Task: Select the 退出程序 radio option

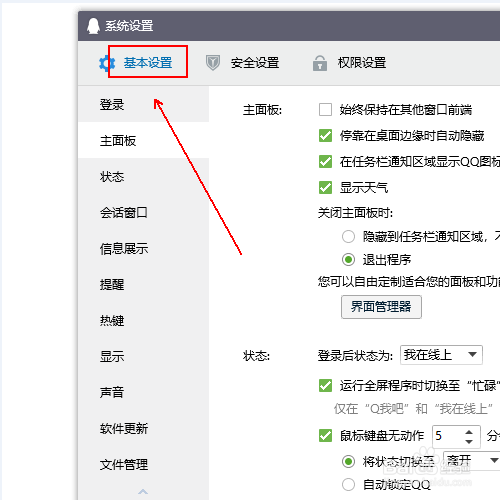Action: click(x=348, y=260)
